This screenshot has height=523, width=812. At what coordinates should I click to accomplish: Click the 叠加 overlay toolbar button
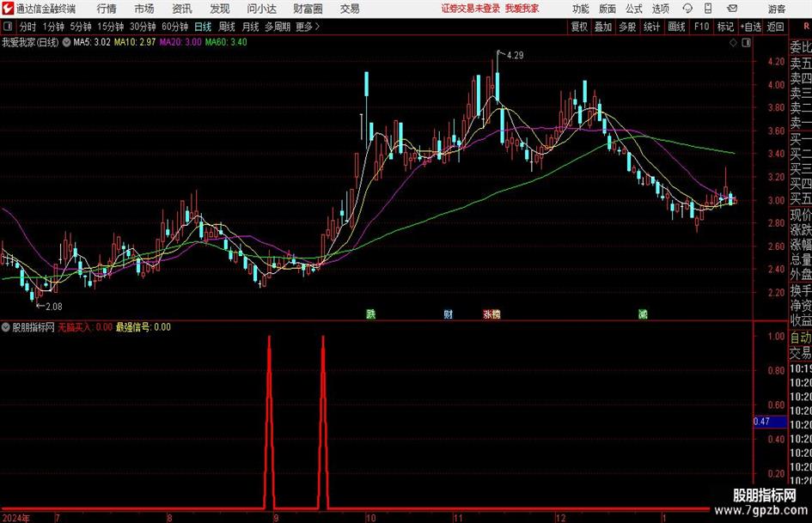603,27
